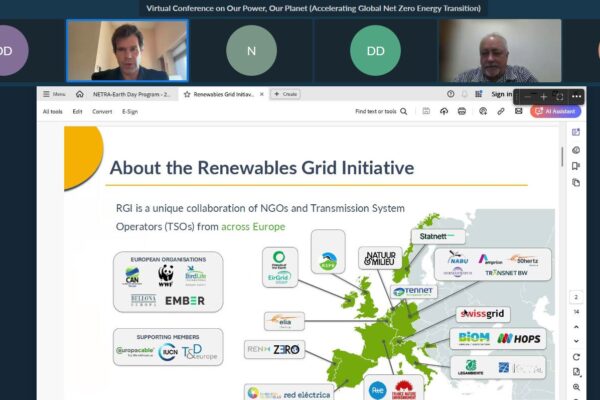Switch to NETRA-Earth Day Program tab
Screen dimensions: 600x400
[131, 94]
